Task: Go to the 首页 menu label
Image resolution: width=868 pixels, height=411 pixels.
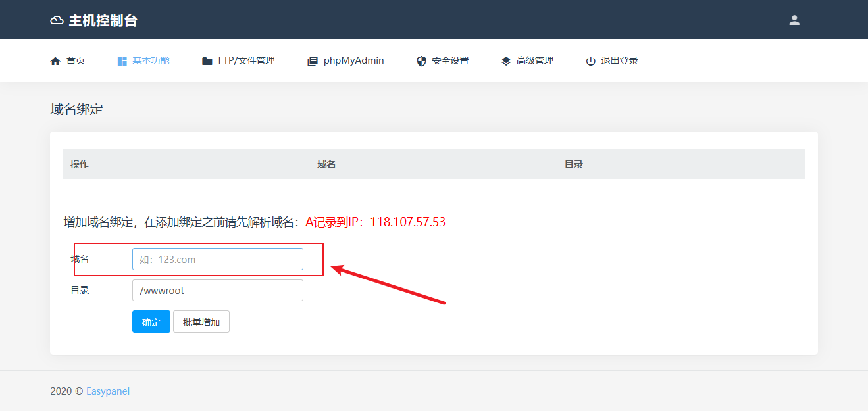Action: click(x=76, y=60)
